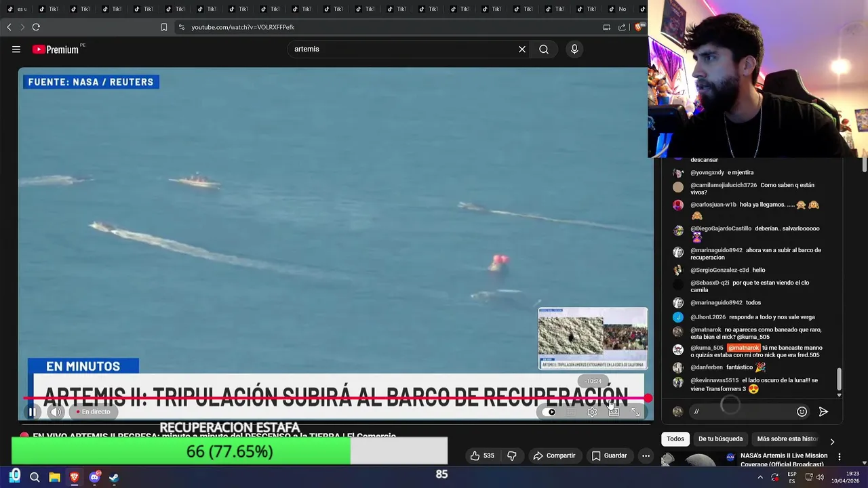Toggle autoplay switch in player
868x488 pixels.
[549, 411]
